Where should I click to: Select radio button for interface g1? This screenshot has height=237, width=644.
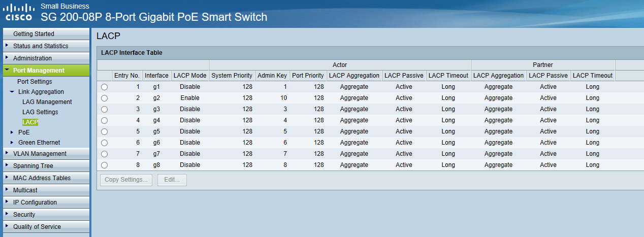pyautogui.click(x=105, y=87)
